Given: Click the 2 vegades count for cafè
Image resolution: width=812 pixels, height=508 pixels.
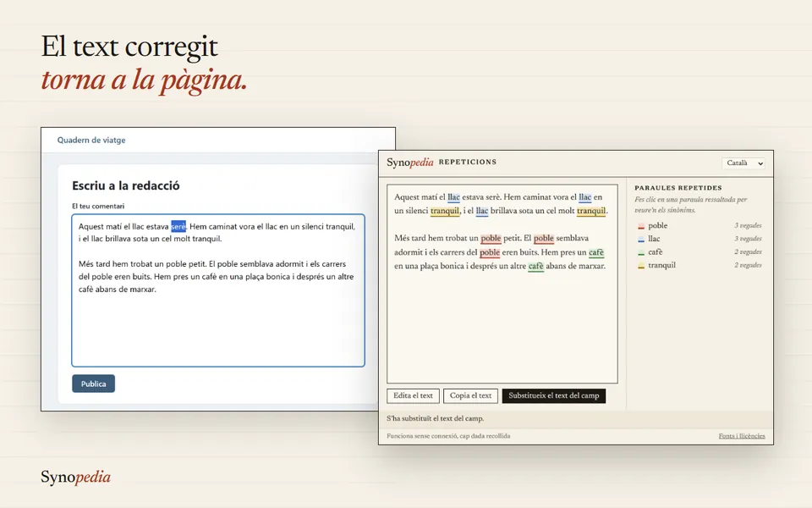Looking at the screenshot, I should pyautogui.click(x=748, y=252).
